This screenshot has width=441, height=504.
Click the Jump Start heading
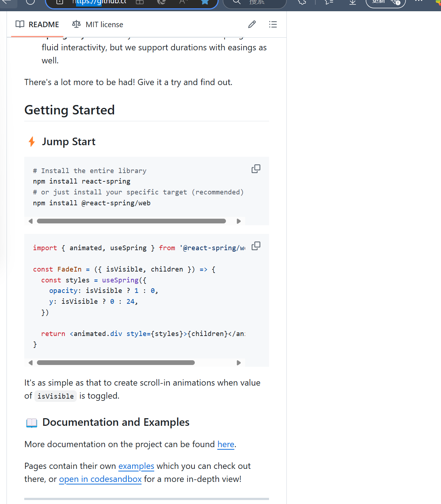pyautogui.click(x=69, y=142)
